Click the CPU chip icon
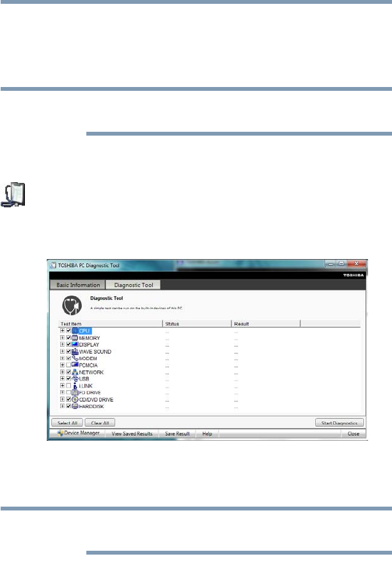 coord(75,331)
